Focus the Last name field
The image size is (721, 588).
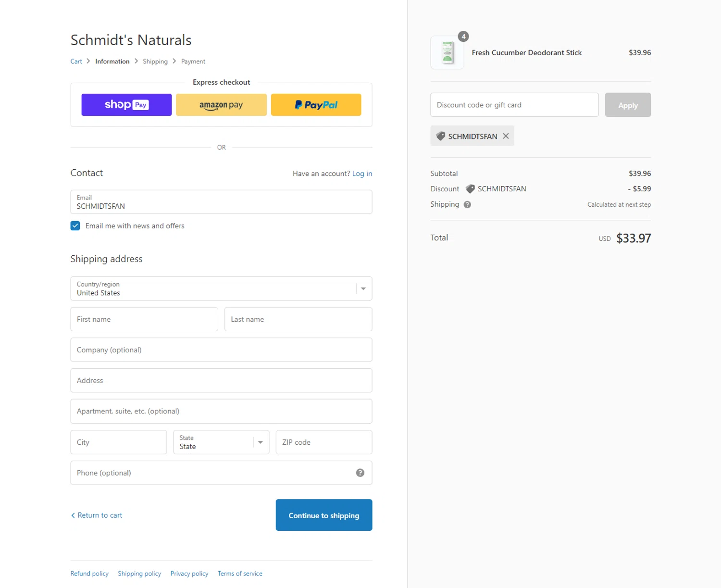pos(298,319)
